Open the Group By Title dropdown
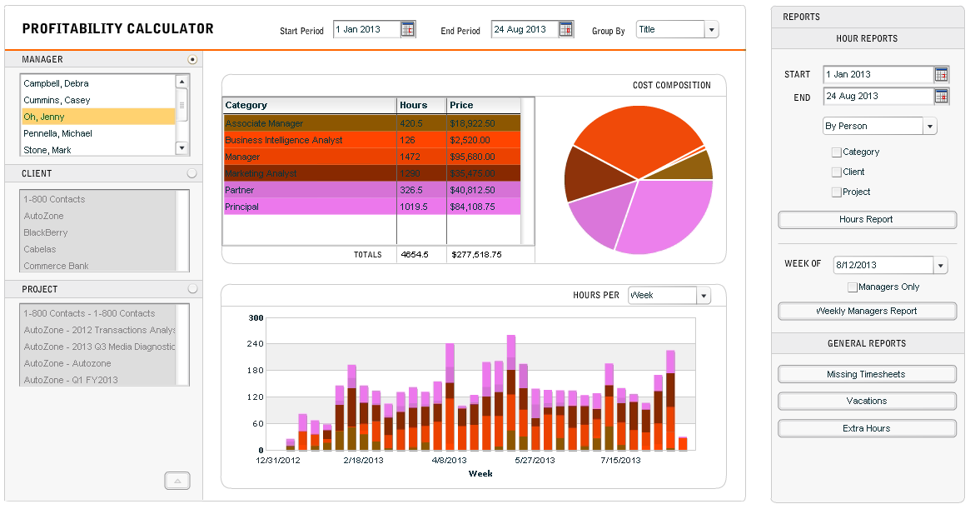The width and height of the screenshot is (980, 514). (711, 29)
